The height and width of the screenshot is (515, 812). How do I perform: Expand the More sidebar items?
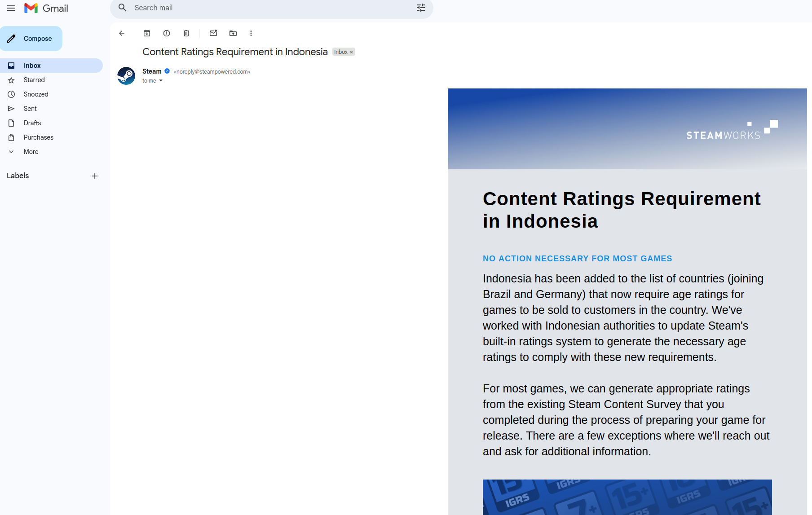point(51,152)
